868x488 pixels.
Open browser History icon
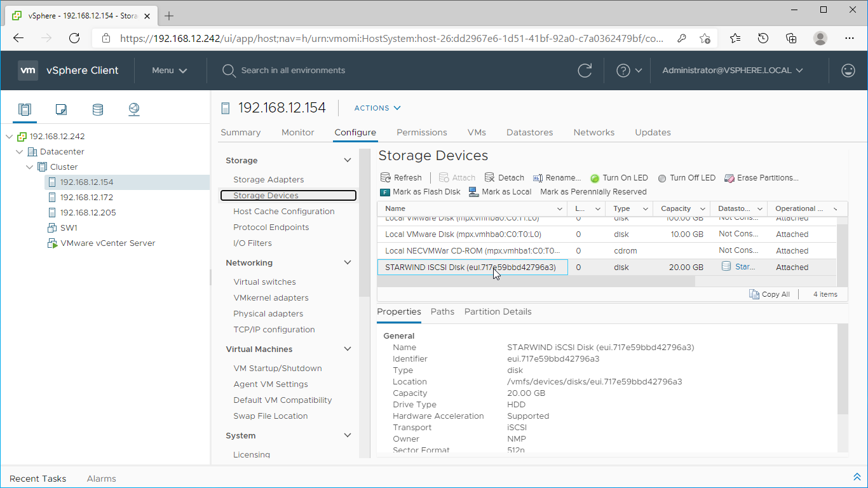pos(763,38)
